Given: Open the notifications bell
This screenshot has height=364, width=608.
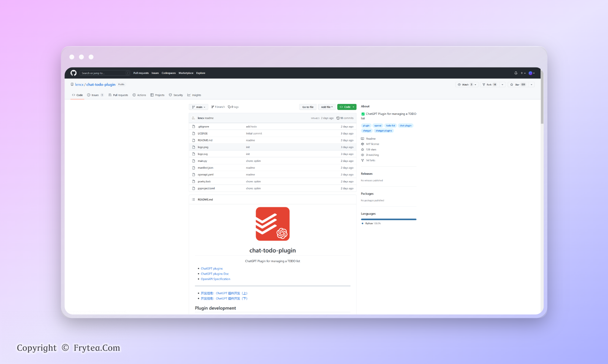Looking at the screenshot, I should coord(516,73).
